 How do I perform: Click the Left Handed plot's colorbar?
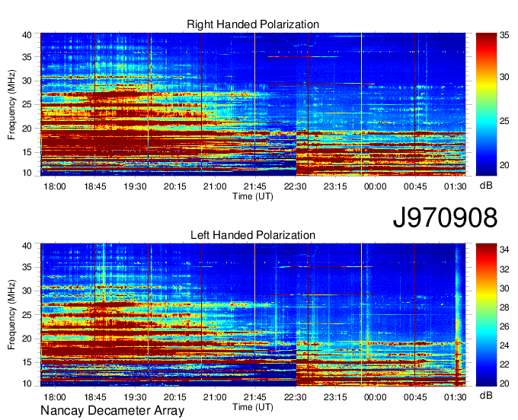click(486, 315)
